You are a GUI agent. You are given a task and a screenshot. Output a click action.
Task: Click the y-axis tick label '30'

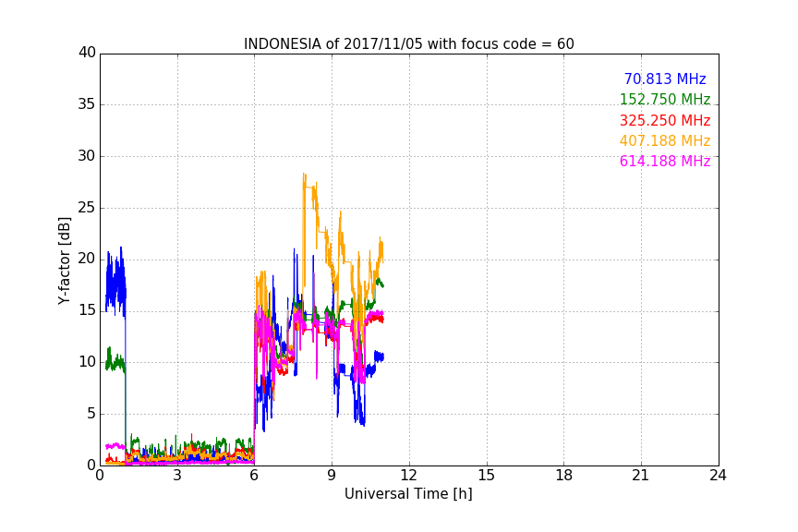87,156
